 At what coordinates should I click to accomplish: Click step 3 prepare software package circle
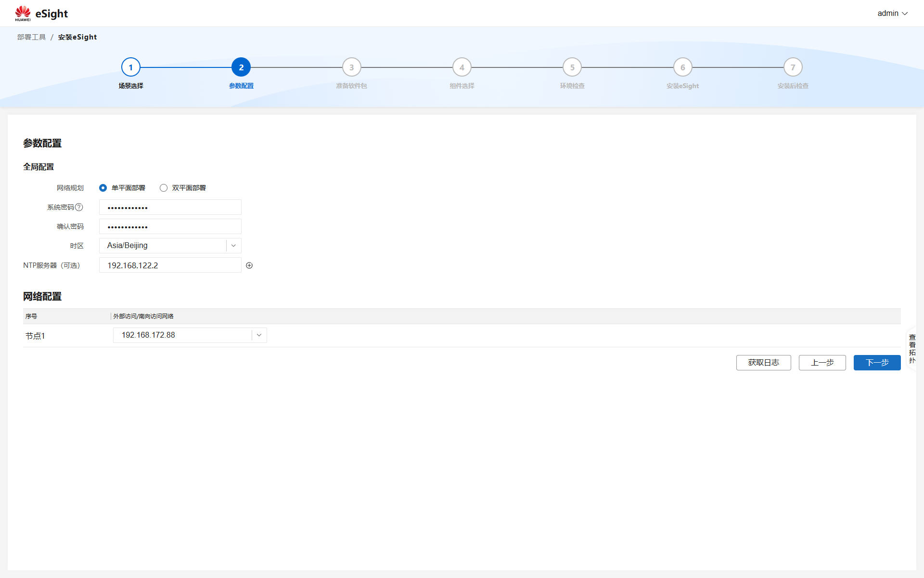[x=351, y=67]
